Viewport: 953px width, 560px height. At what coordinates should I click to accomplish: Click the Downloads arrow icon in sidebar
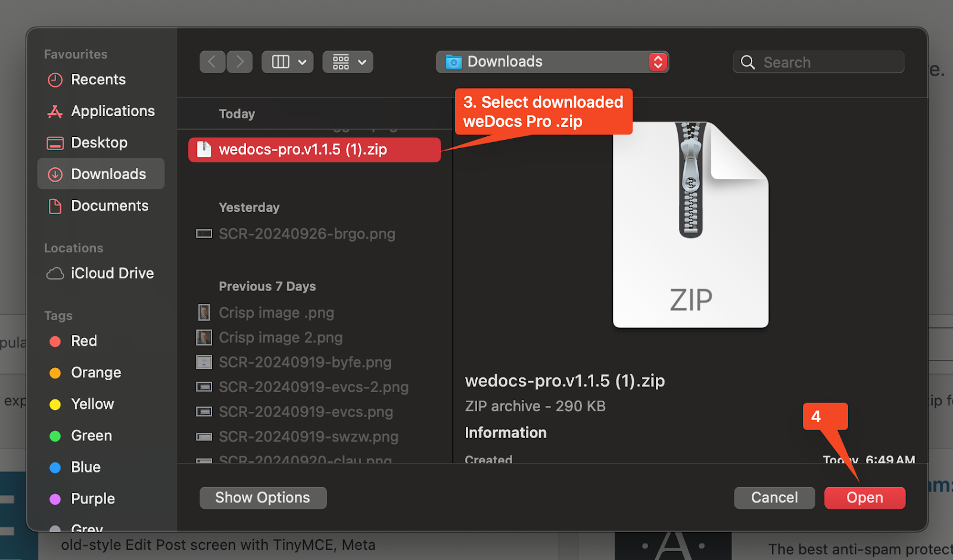pos(55,174)
